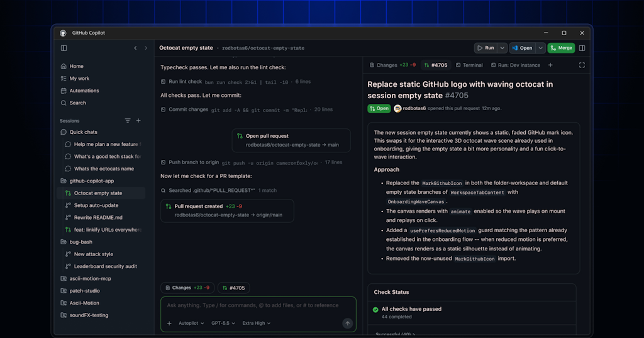Open the Open button dropdown arrow
Viewport: 644px width, 338px height.
[540, 48]
